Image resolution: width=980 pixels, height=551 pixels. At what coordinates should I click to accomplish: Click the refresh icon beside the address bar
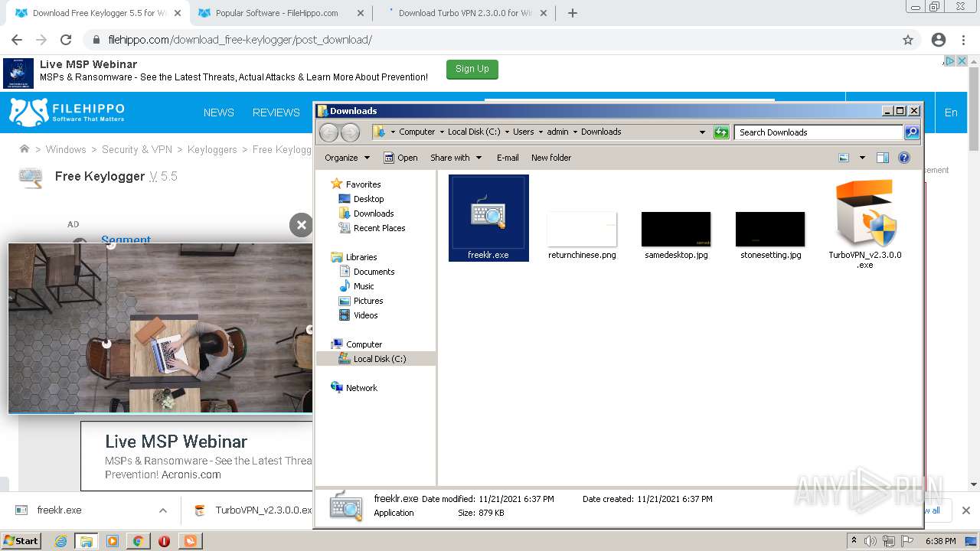point(721,132)
